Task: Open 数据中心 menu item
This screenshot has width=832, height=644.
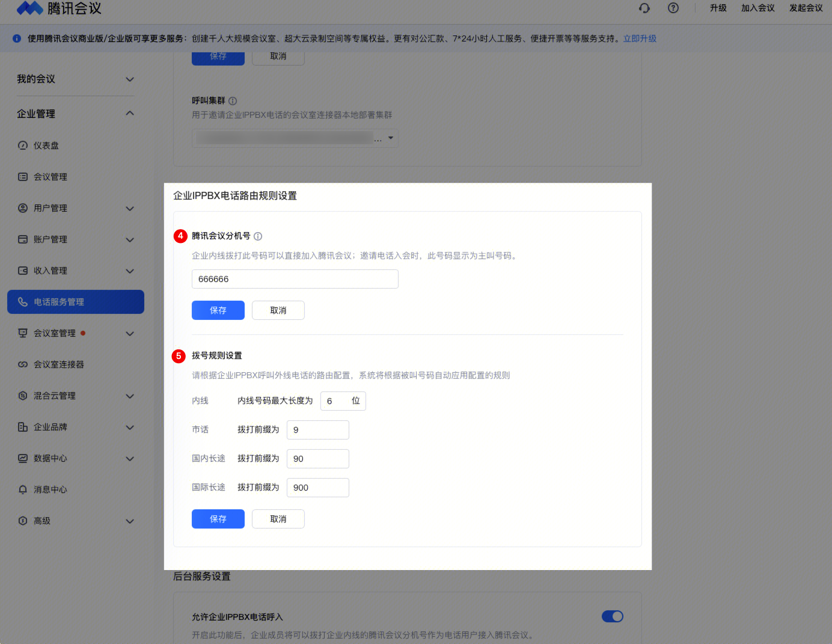Action: coord(76,458)
